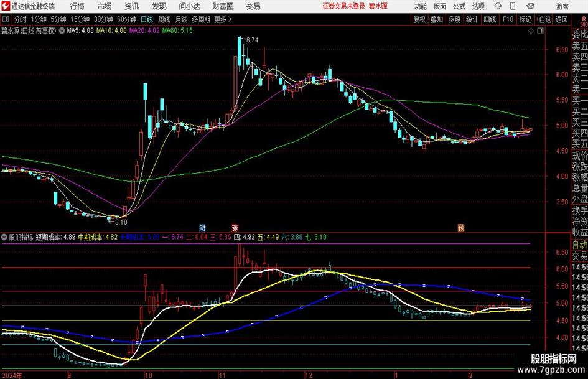Click the 通达信 red logo icon
The image size is (588, 379).
click(x=5, y=6)
